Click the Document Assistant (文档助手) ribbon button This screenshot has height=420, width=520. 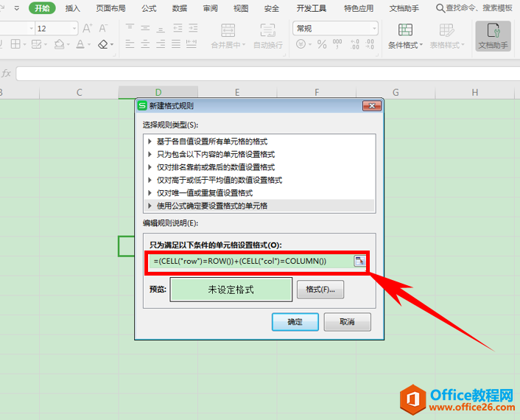(x=493, y=36)
